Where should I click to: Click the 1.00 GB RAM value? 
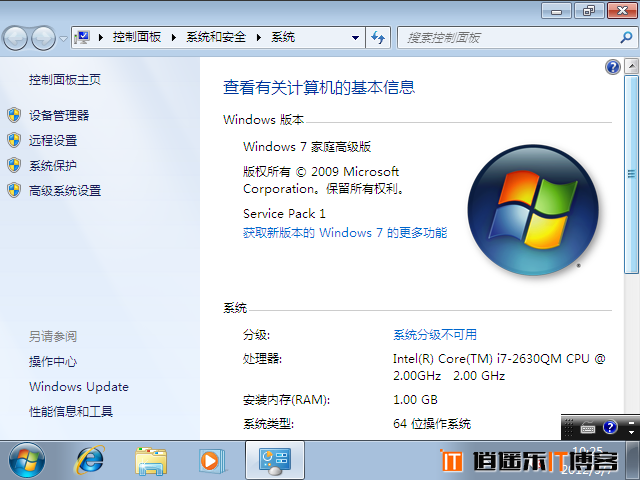click(415, 399)
